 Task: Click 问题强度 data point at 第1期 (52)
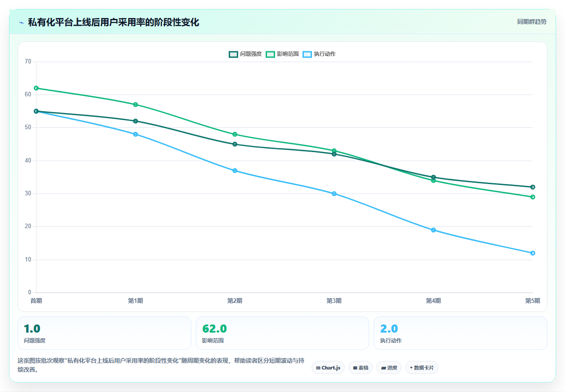tap(136, 121)
